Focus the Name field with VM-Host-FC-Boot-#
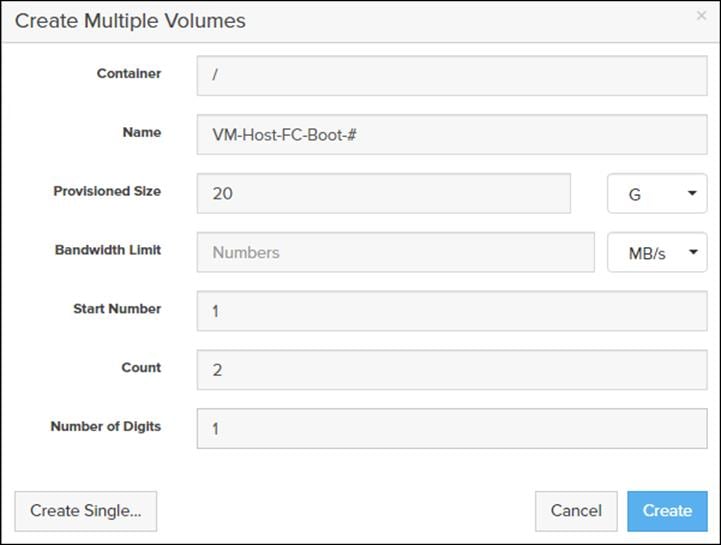Image resolution: width=721 pixels, height=545 pixels. 451,134
